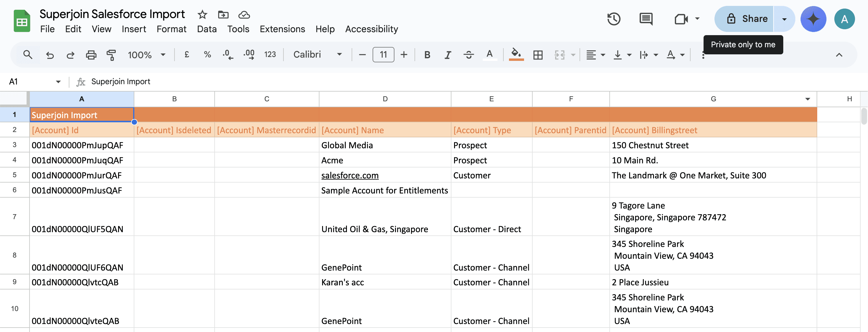Decrease the font size

click(x=362, y=55)
